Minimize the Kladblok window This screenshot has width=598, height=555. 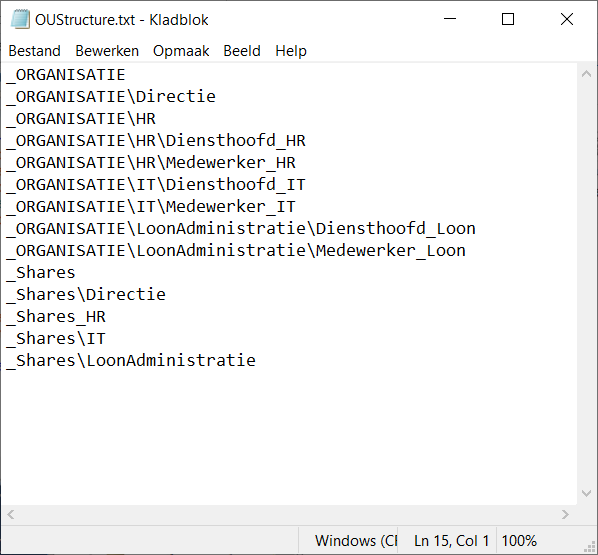pos(450,19)
